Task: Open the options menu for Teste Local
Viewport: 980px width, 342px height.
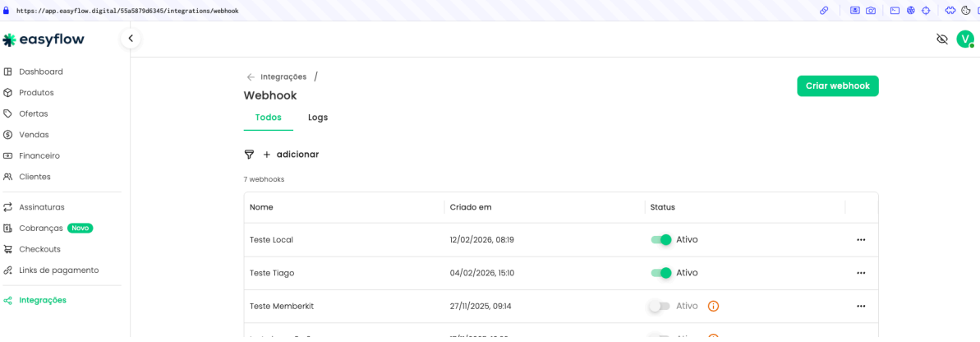Action: pos(861,240)
